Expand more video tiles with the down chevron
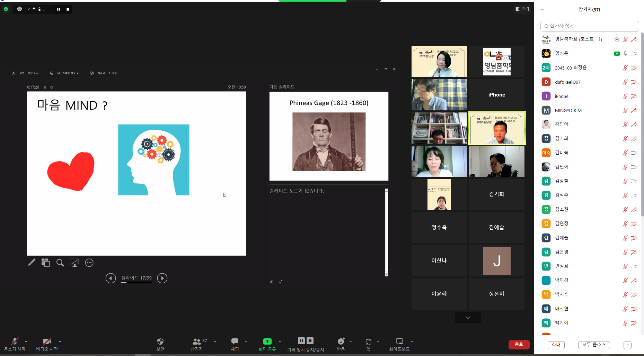Screen dimensions: 644x356 [468, 318]
